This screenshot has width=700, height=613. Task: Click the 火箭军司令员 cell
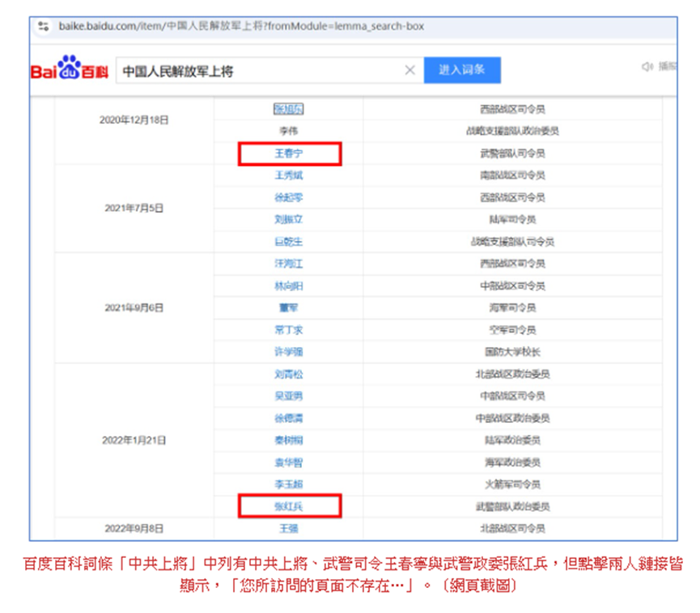point(512,484)
